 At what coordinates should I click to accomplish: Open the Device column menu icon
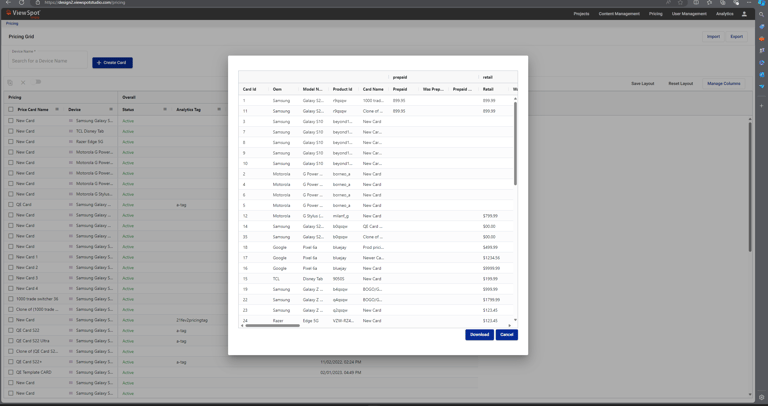click(111, 109)
